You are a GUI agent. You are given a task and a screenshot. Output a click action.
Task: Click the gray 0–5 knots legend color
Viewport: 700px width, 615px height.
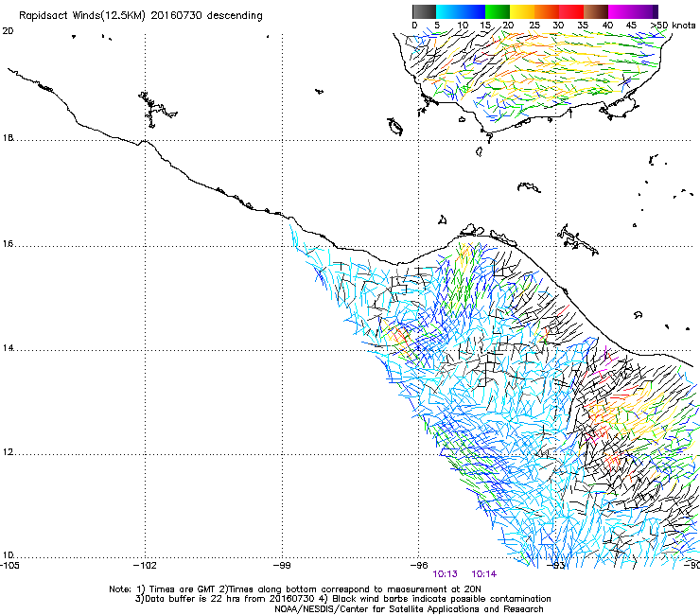point(424,11)
